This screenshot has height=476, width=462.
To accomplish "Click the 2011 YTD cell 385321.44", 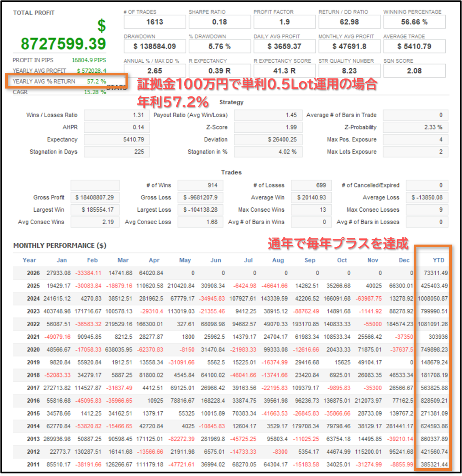I will [x=434, y=465].
